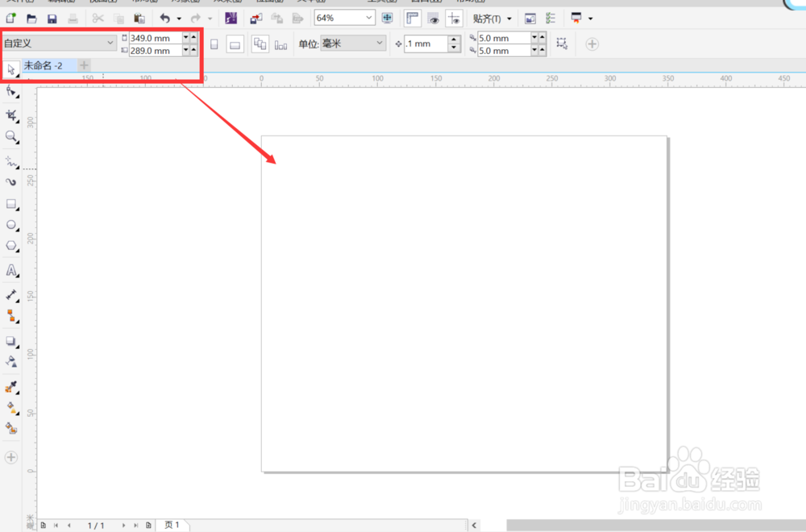Toggle the show rulers button
The width and height of the screenshot is (806, 532).
[412, 19]
